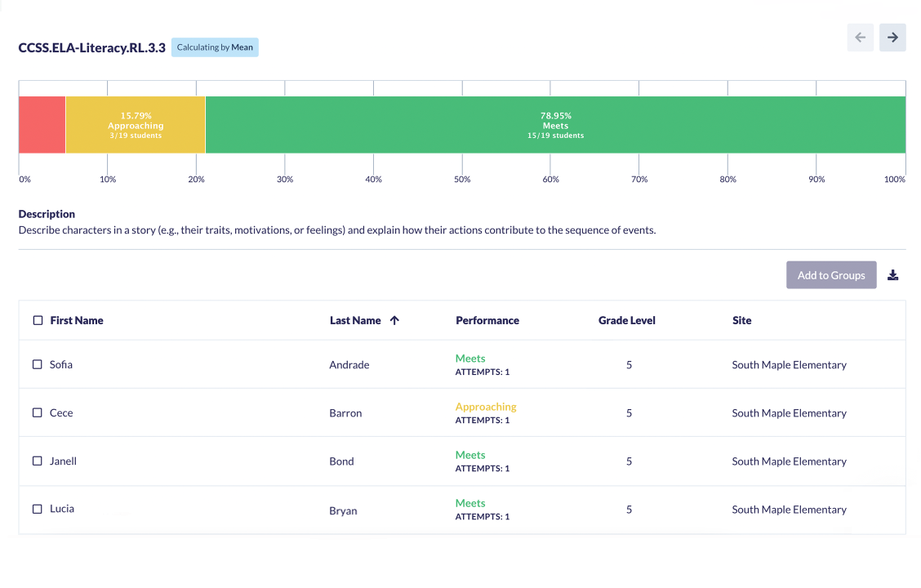Screen dimensions: 921x588
Task: Click the green Meets segment of the bar
Action: coord(555,124)
